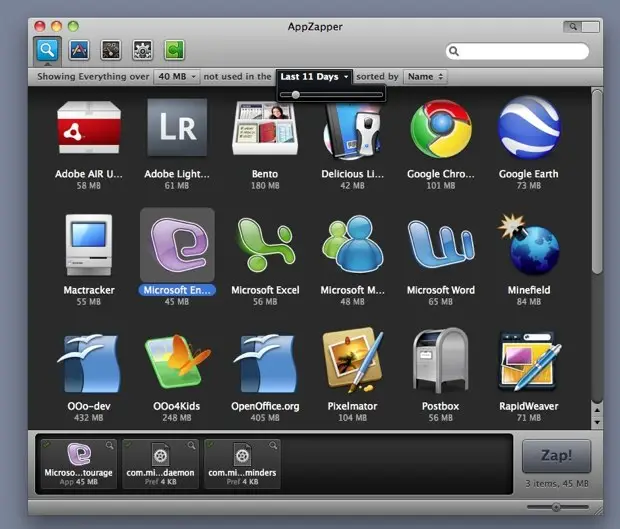Open the Last 11 Days dropdown
The height and width of the screenshot is (529, 620).
click(x=314, y=76)
